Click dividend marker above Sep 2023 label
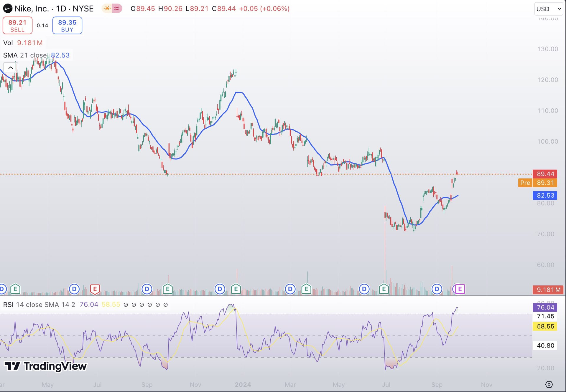Screen dimensions: 566x392 (x=147, y=289)
